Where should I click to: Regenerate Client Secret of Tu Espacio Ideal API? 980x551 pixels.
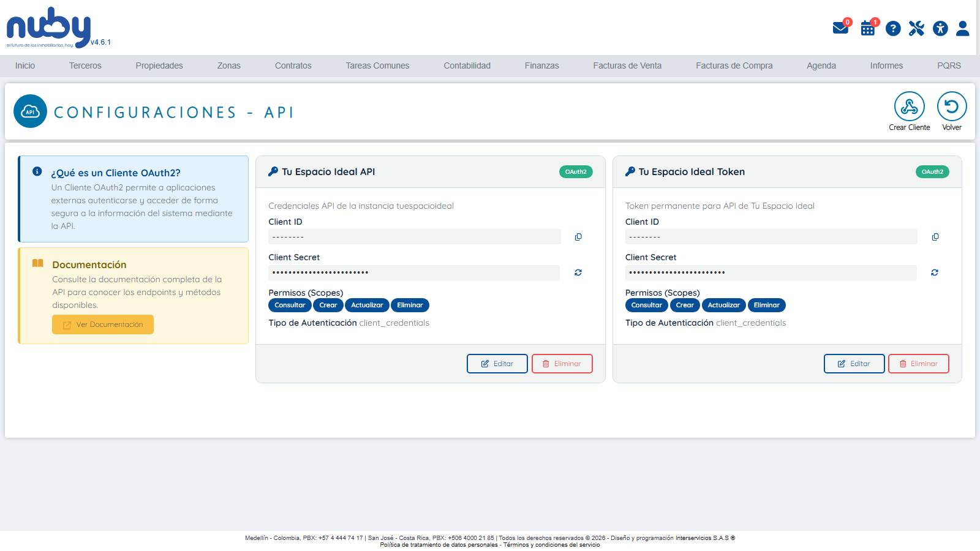[578, 272]
